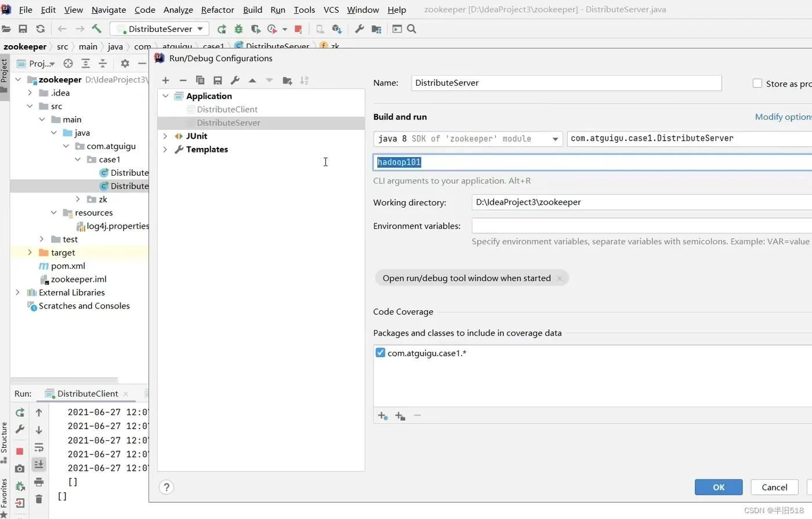Screen dimensions: 812x519
Task: Add class to coverage list
Action: pyautogui.click(x=383, y=416)
